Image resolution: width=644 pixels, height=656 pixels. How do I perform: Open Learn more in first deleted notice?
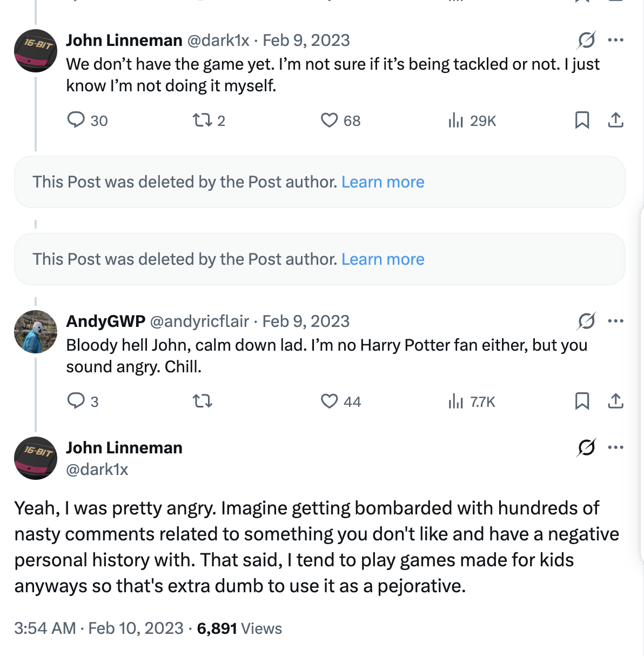coord(383,182)
